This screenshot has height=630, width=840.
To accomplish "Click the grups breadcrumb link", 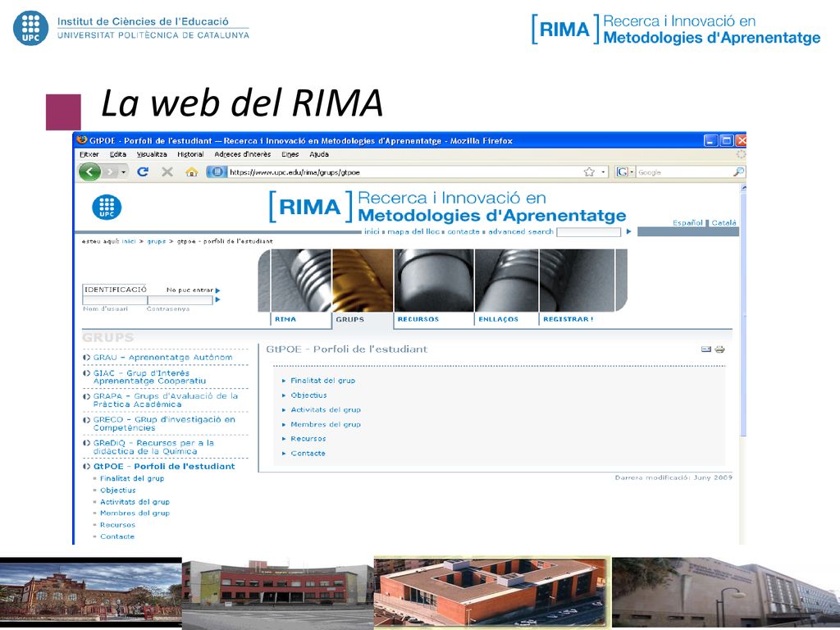I will pos(157,242).
